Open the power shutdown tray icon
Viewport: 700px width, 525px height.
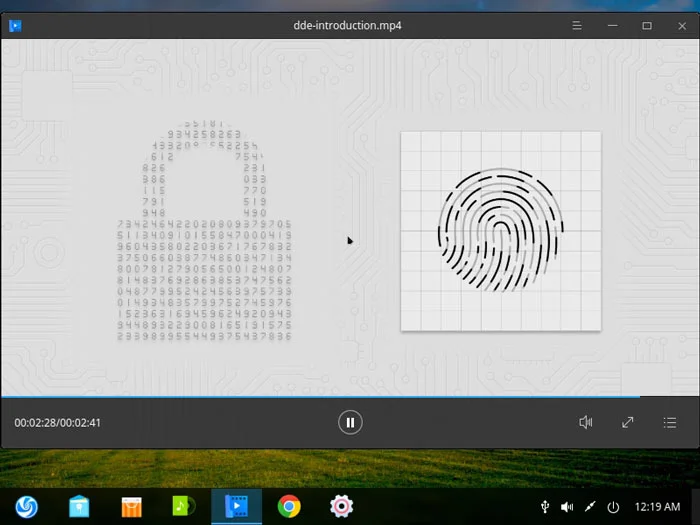[613, 507]
